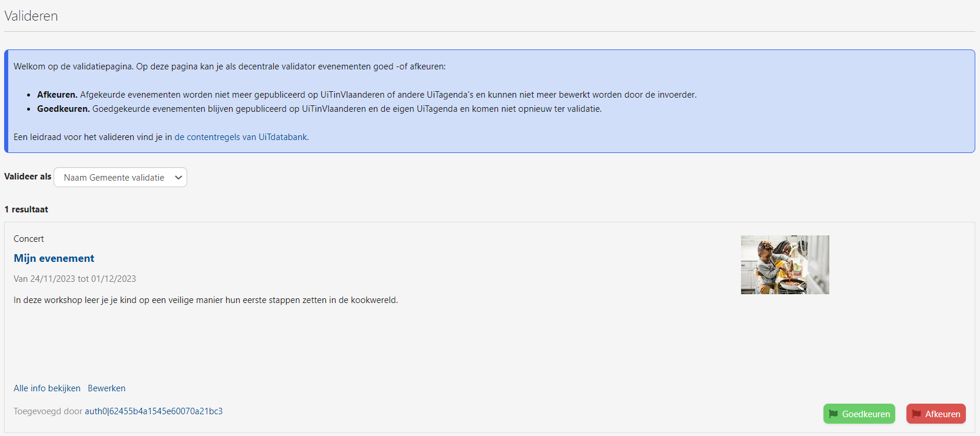Click the Concert event type label
Screen dimensions: 980x436
[29, 239]
